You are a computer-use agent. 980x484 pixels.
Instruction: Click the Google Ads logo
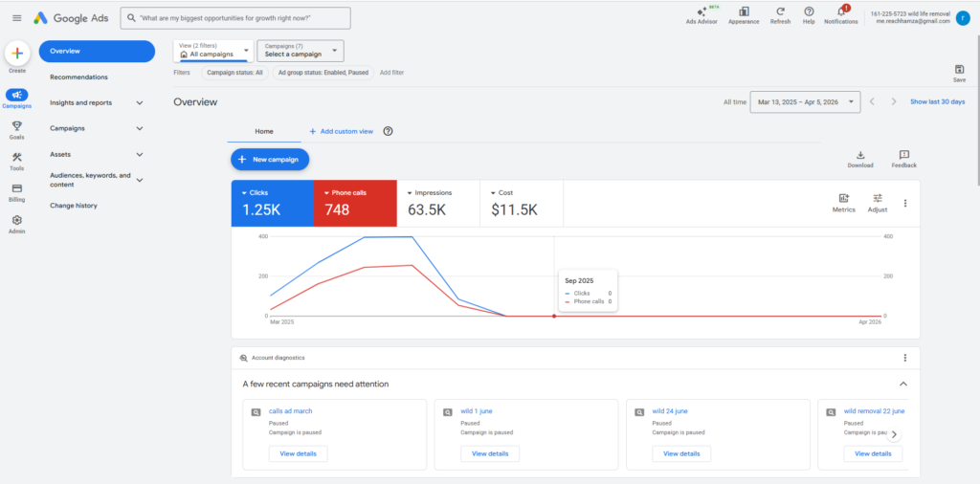[x=72, y=18]
